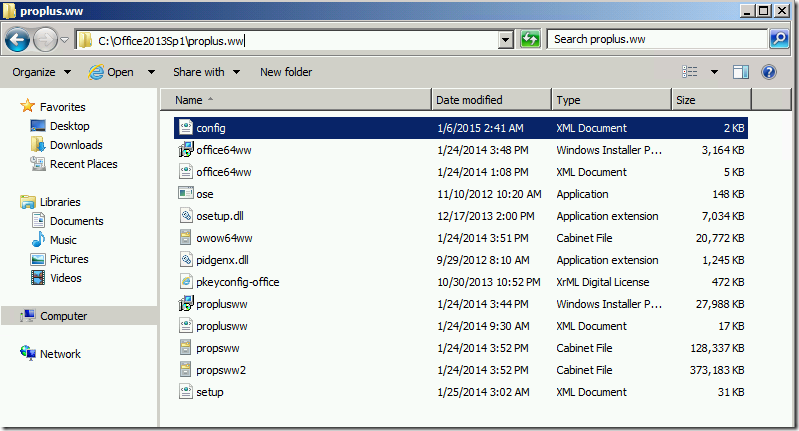This screenshot has height=431, width=799.
Task: Select office64ww XML Document file icon
Action: click(x=185, y=172)
